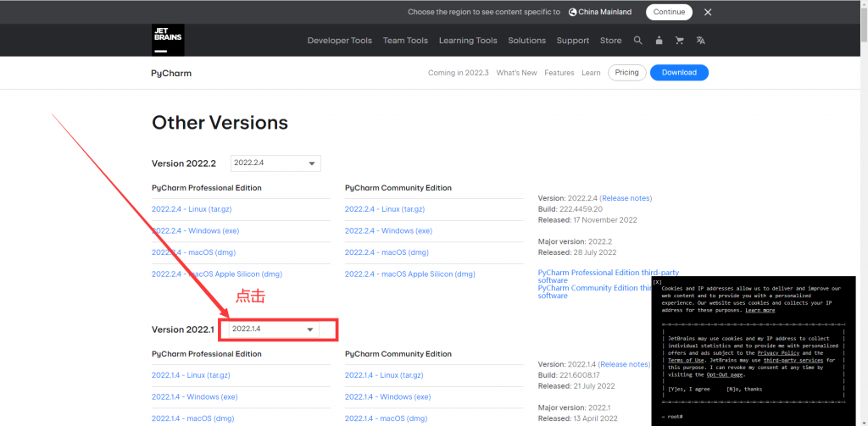The width and height of the screenshot is (868, 426).
Task: Open Terms of Use link in cookie notice
Action: point(686,360)
